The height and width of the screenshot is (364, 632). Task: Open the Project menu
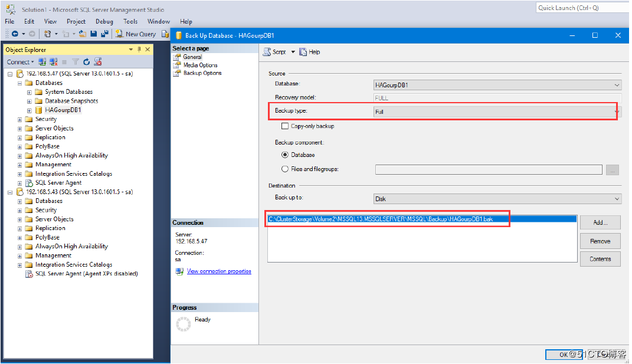tap(76, 21)
